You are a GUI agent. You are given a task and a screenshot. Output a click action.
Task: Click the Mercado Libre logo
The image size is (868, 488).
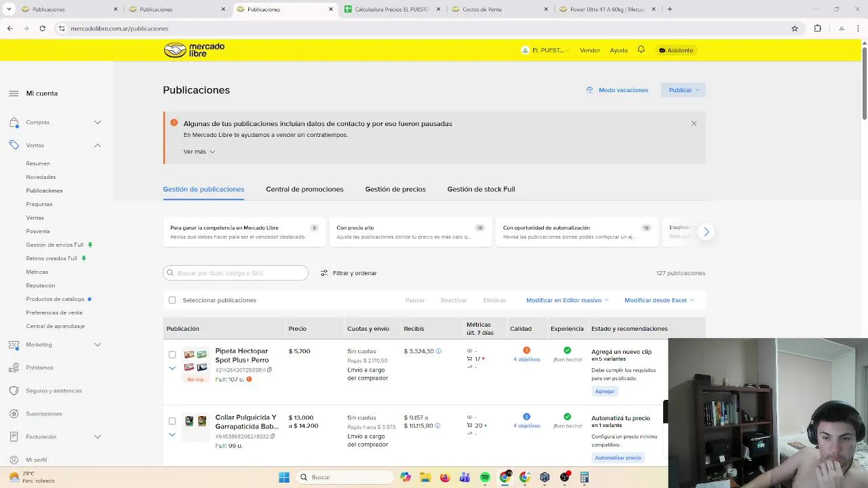(194, 50)
